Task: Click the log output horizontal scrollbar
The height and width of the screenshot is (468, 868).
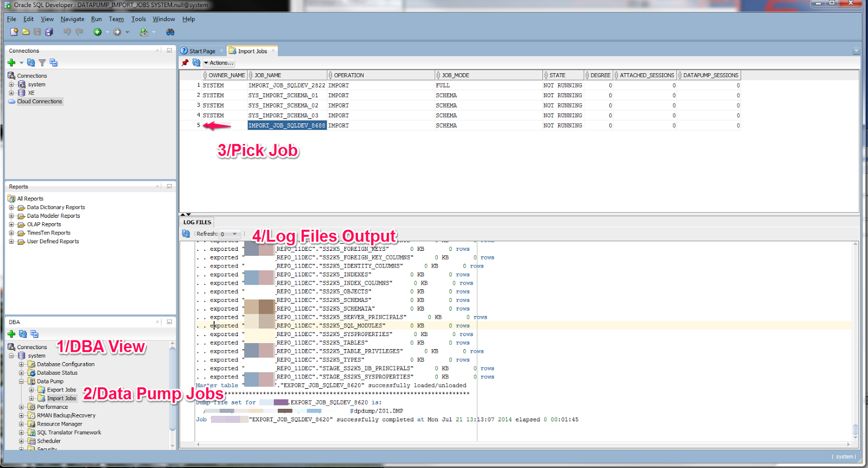Action: point(523,444)
